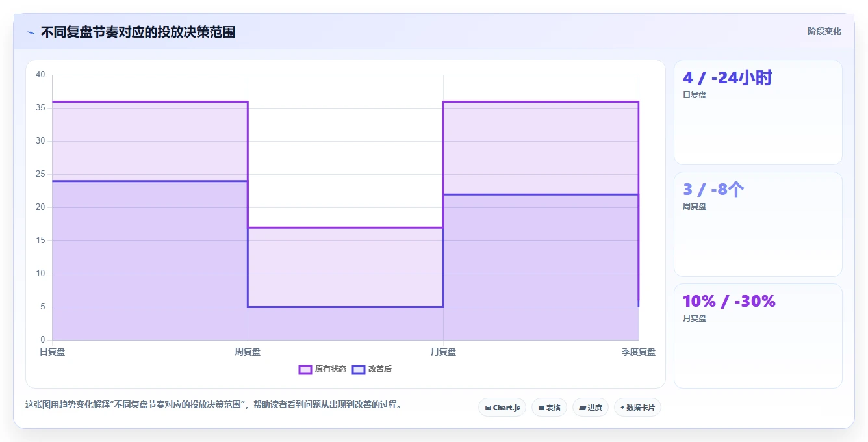Click the lightning icon beside the title

pyautogui.click(x=31, y=32)
